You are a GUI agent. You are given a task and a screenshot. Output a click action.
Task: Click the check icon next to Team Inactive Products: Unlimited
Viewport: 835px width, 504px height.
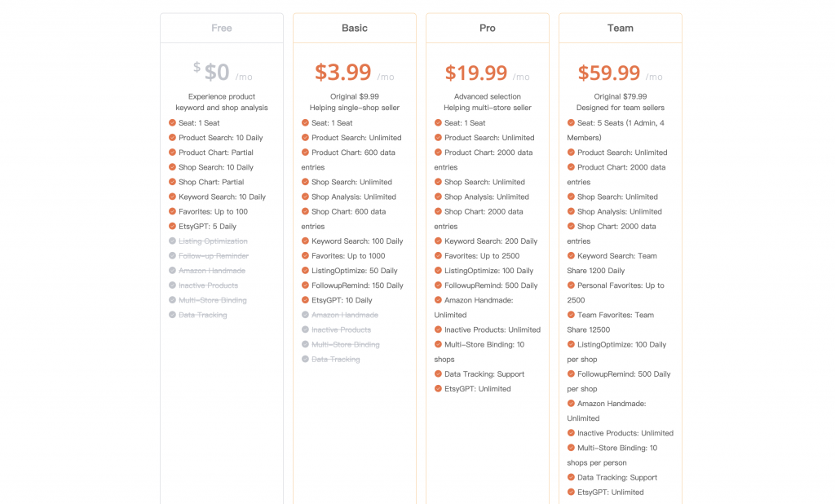point(571,433)
